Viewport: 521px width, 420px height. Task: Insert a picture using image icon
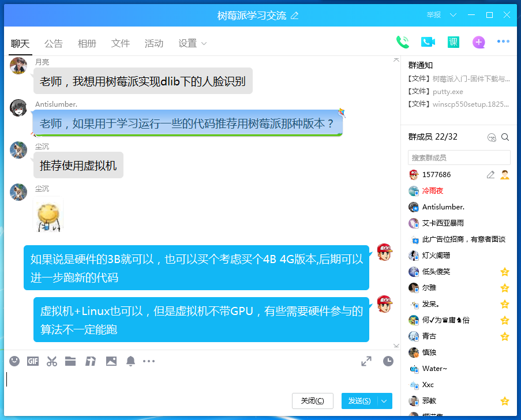[111, 361]
